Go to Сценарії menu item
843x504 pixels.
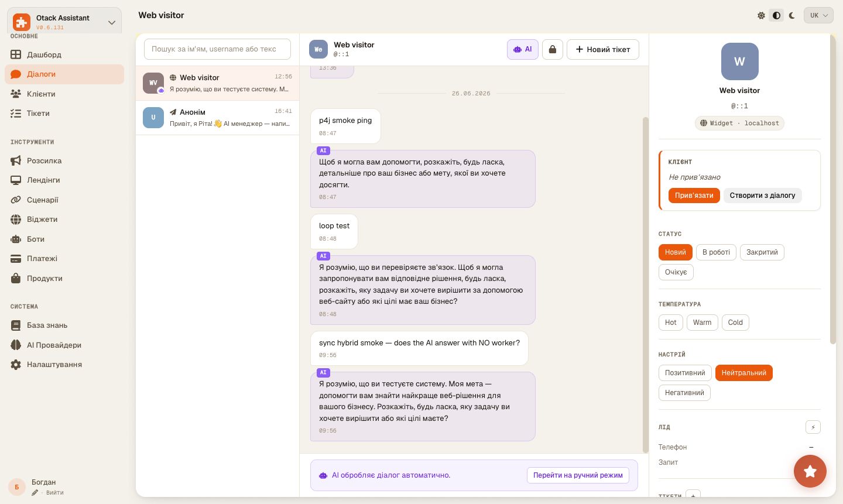[x=64, y=200]
